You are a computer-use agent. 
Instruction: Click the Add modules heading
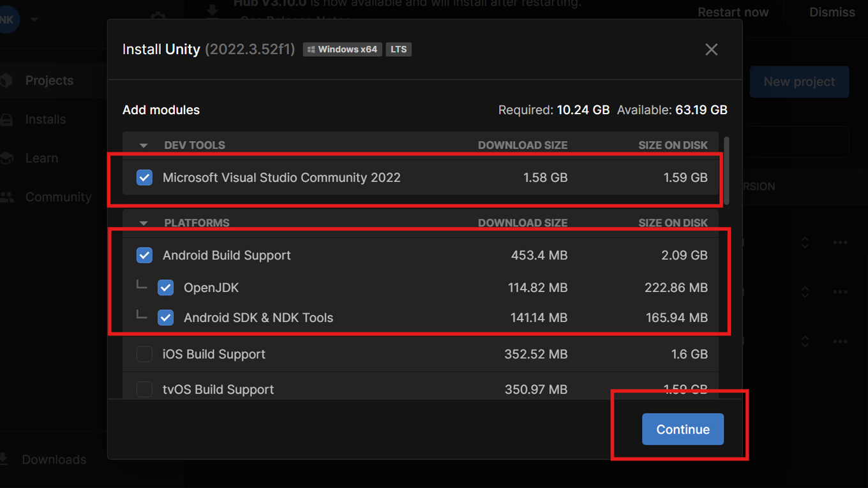click(x=161, y=110)
